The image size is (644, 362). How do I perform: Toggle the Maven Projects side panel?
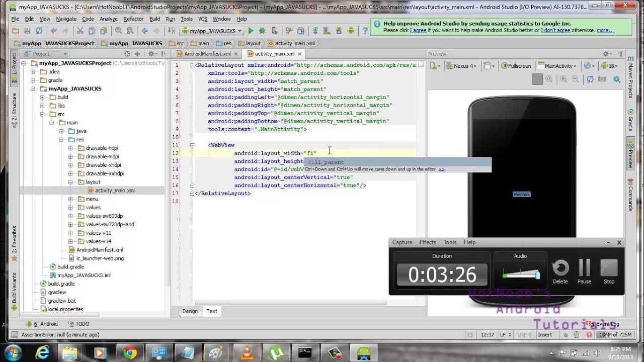(630, 77)
